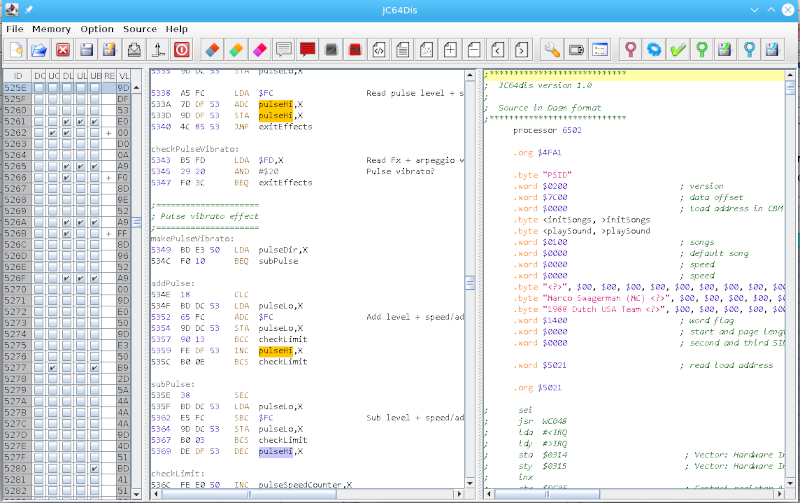Click the red-blue eraser icon
Image resolution: width=800 pixels, height=503 pixels.
point(212,49)
